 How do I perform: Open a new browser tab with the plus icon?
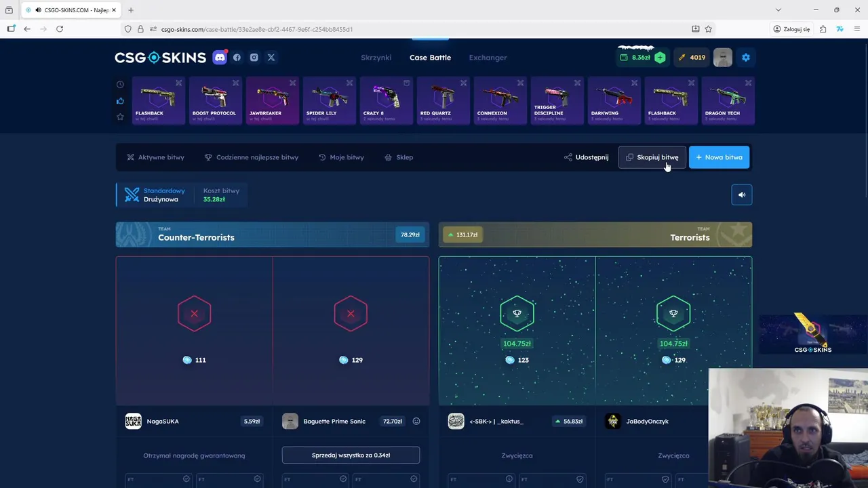[x=131, y=10]
